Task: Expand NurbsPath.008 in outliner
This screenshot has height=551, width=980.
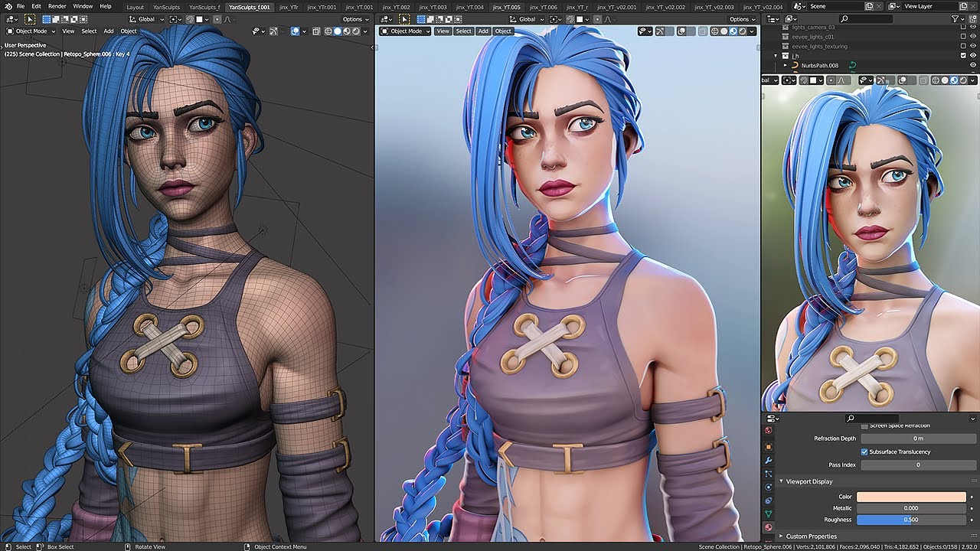Action: coord(785,65)
